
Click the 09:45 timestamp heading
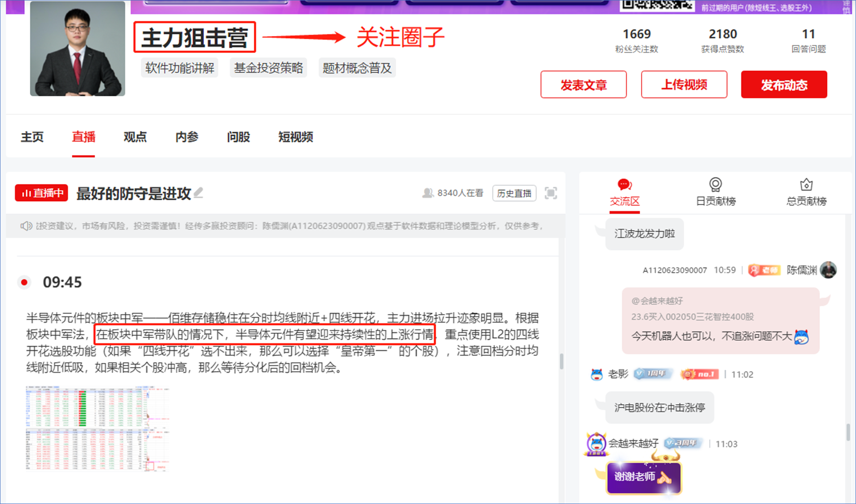click(x=62, y=282)
